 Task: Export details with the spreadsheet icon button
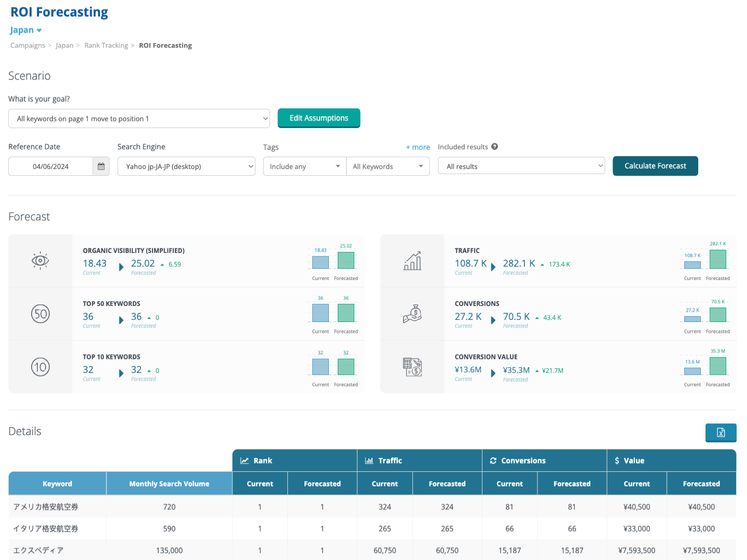[721, 432]
